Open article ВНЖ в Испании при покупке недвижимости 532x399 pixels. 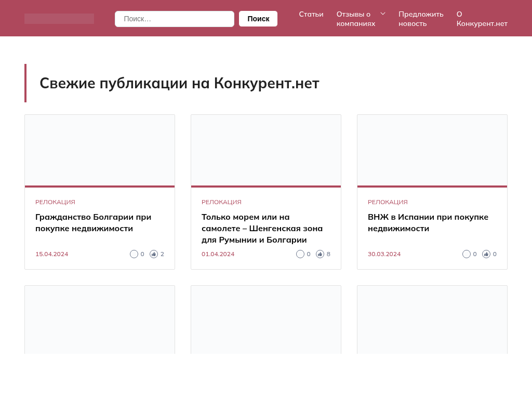pyautogui.click(x=428, y=223)
